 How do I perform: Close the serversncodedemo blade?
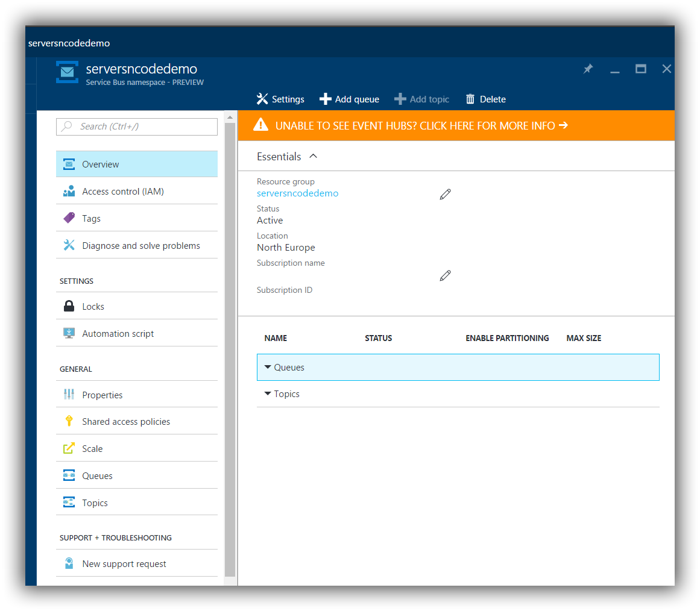coord(666,69)
